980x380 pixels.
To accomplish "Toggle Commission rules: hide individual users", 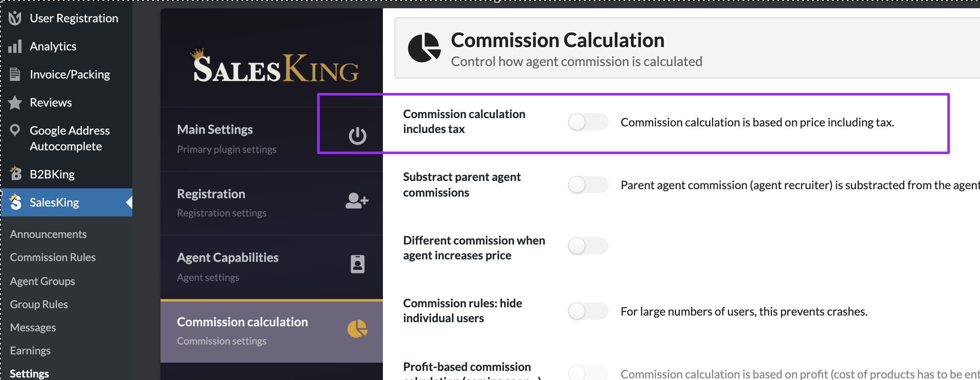I will (588, 311).
